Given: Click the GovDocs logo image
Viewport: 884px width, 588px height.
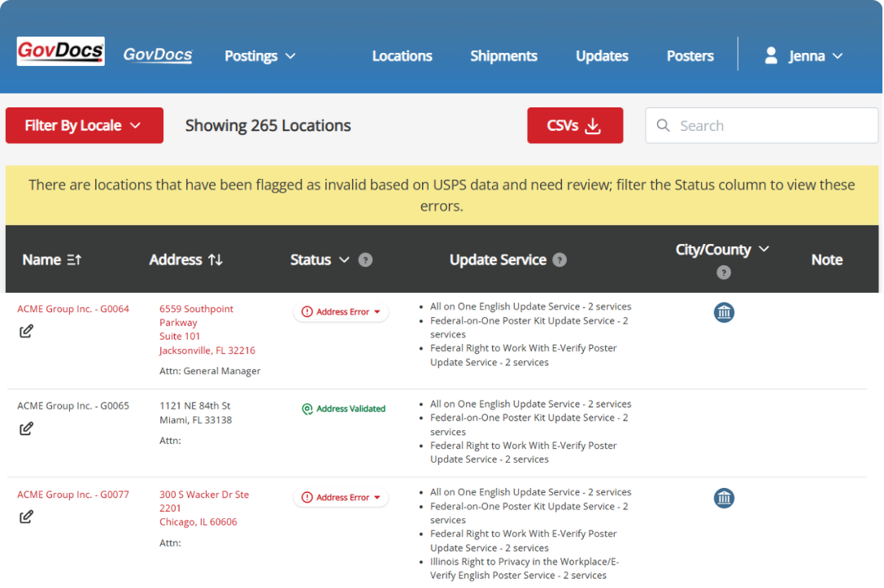Looking at the screenshot, I should (61, 52).
